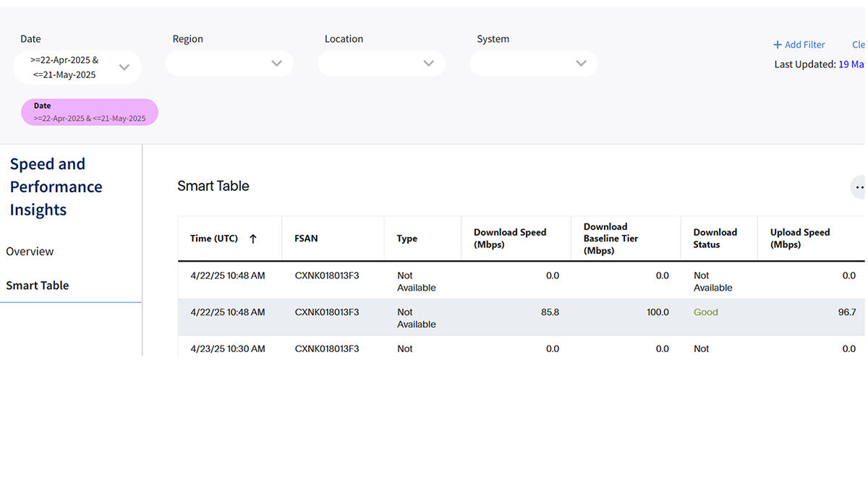Select Smart Table in the sidebar
This screenshot has height=488, width=868.
tap(38, 286)
